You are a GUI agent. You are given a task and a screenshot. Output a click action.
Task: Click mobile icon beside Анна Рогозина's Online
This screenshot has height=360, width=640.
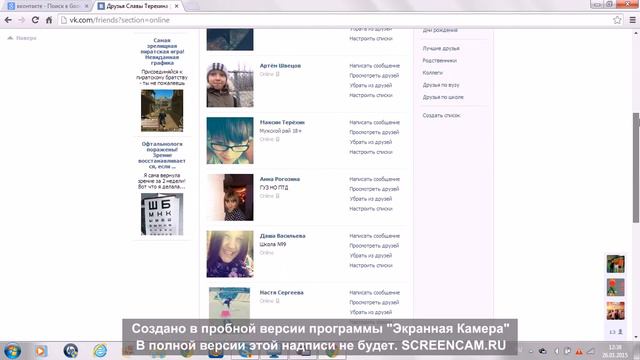278,196
